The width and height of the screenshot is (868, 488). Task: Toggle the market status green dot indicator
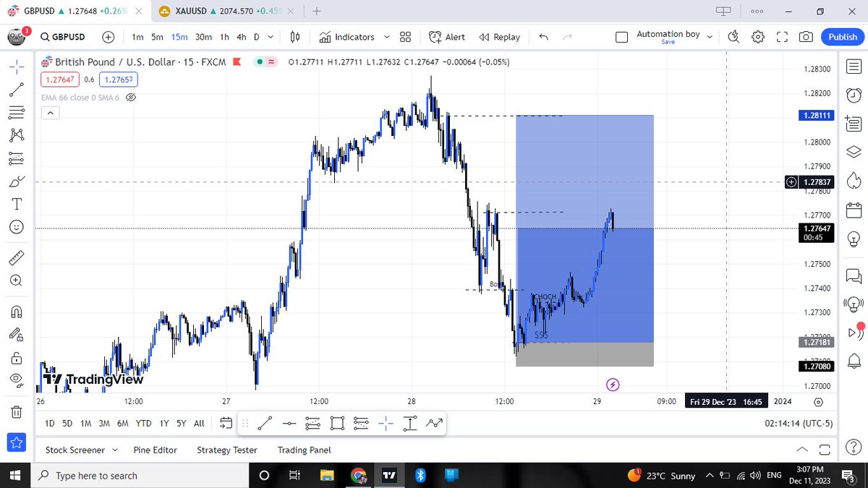(259, 62)
